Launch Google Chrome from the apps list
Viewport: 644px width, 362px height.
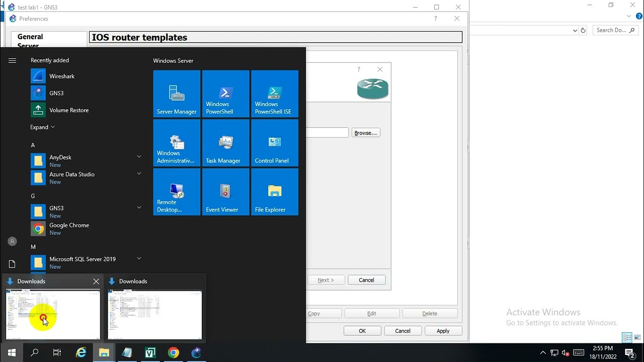69,229
